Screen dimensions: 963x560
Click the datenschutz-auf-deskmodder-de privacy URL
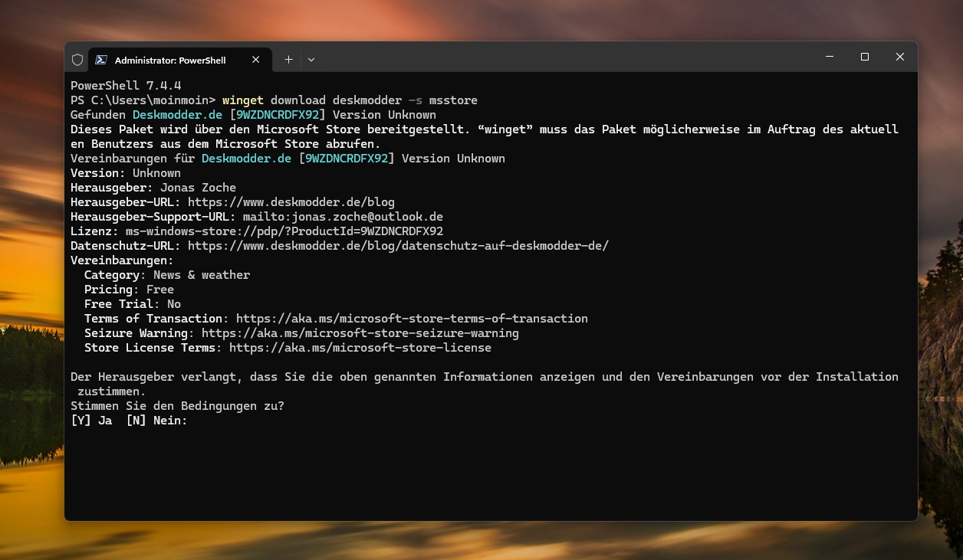pos(398,246)
